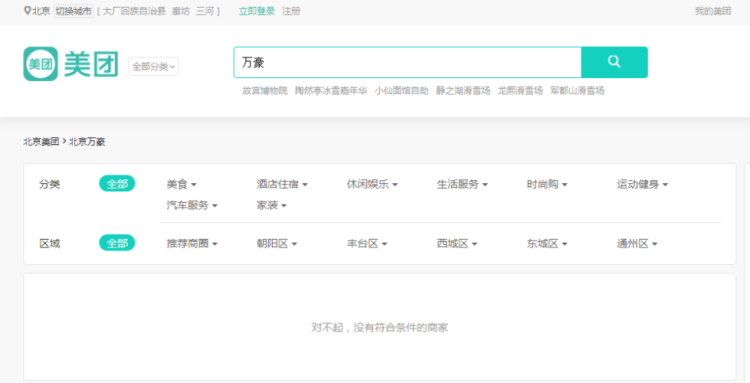Expand the 朝阳区 area dropdown
The width and height of the screenshot is (750, 383).
click(x=277, y=244)
